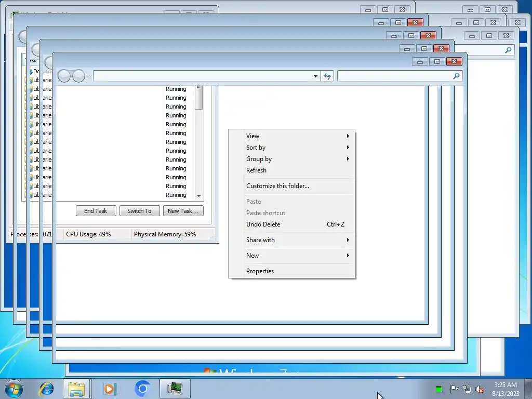Click the front window search magnifier icon
The width and height of the screenshot is (532, 399).
456,76
